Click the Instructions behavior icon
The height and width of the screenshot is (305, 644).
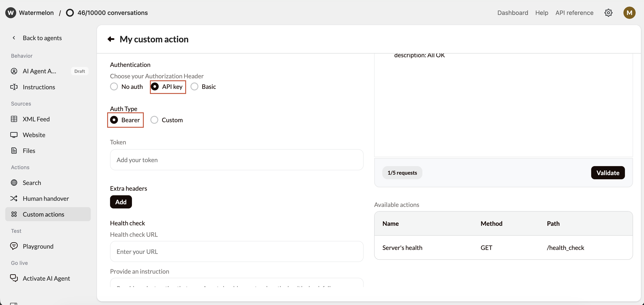(x=14, y=87)
